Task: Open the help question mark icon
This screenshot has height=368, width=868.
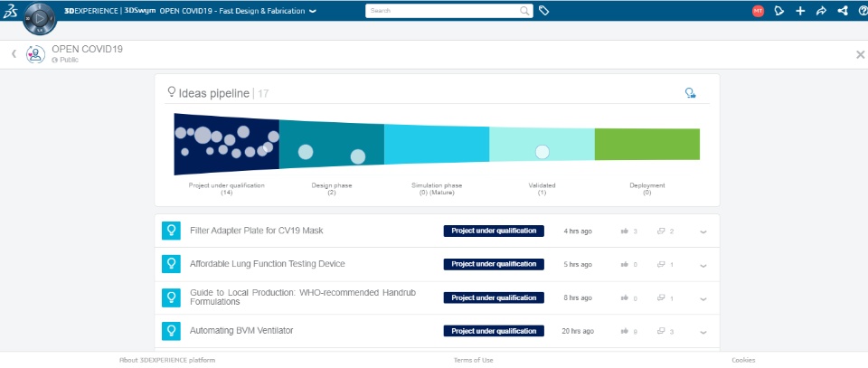Action: tap(863, 11)
